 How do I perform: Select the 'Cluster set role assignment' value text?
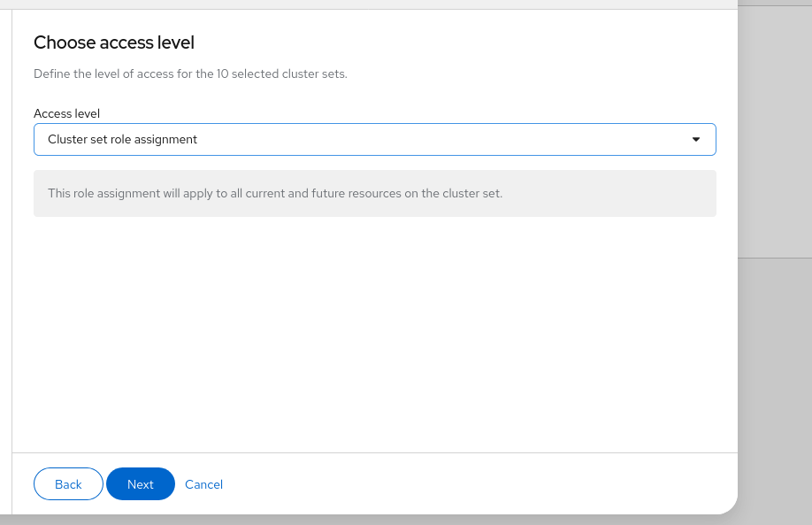pyautogui.click(x=122, y=140)
